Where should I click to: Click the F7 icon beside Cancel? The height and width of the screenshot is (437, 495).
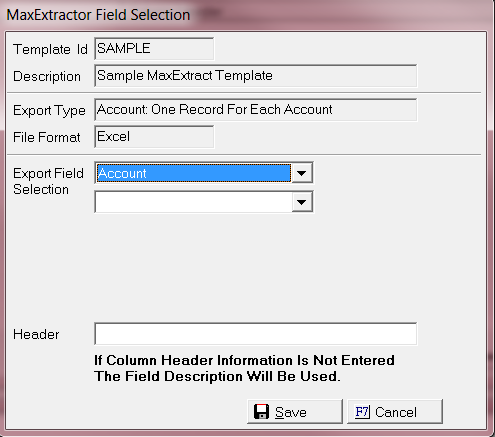pyautogui.click(x=362, y=412)
